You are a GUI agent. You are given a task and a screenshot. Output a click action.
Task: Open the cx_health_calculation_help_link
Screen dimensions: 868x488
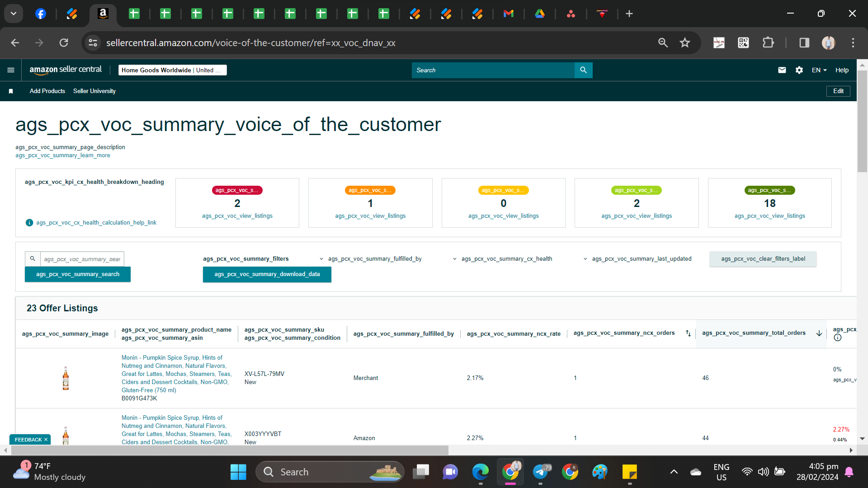tap(96, 223)
